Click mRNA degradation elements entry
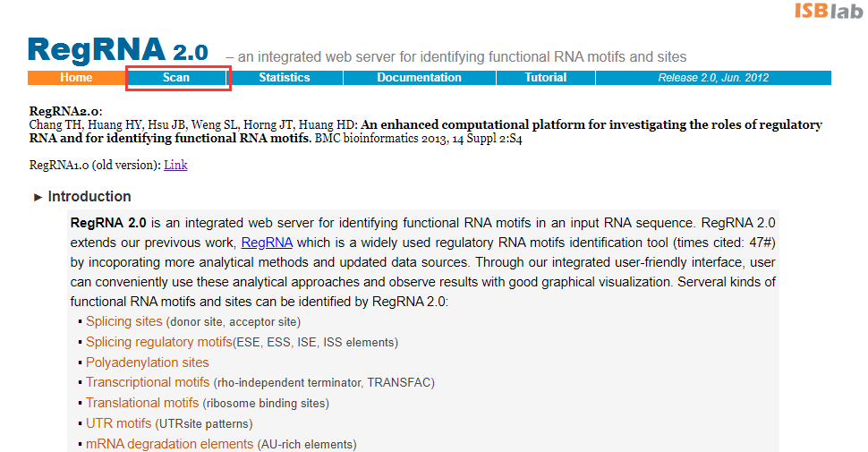 click(x=169, y=444)
